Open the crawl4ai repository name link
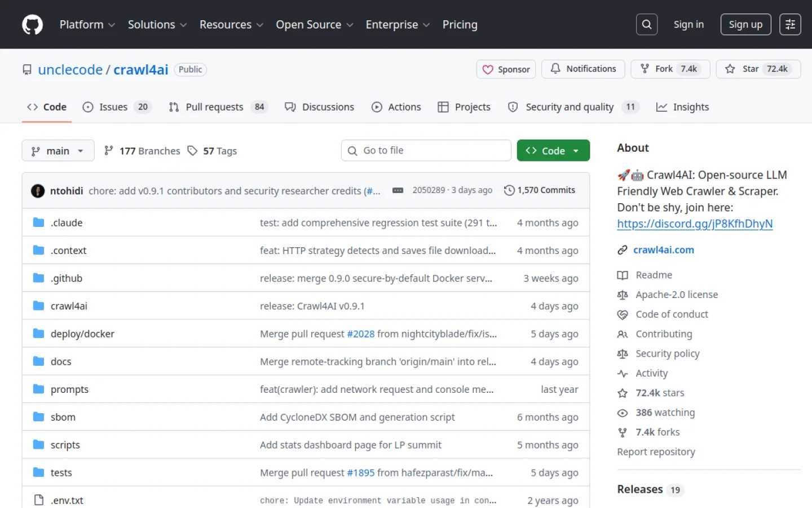Image resolution: width=812 pixels, height=508 pixels. [141, 69]
